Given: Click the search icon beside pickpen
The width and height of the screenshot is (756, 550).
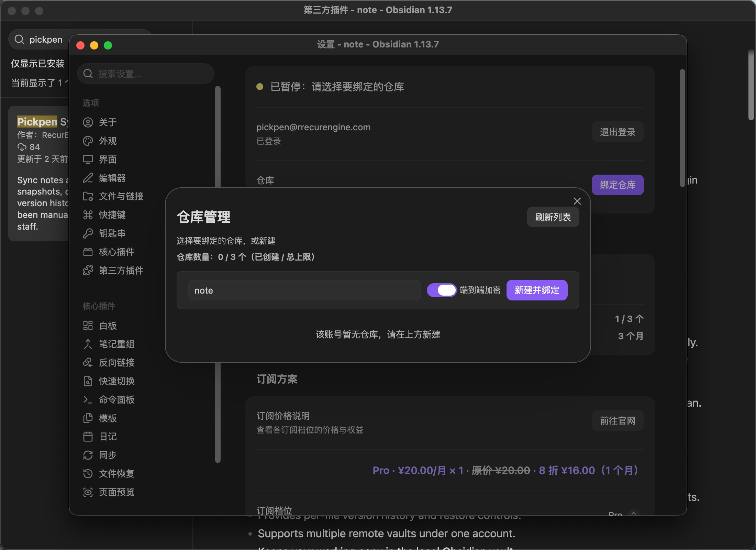Looking at the screenshot, I should pos(19,39).
